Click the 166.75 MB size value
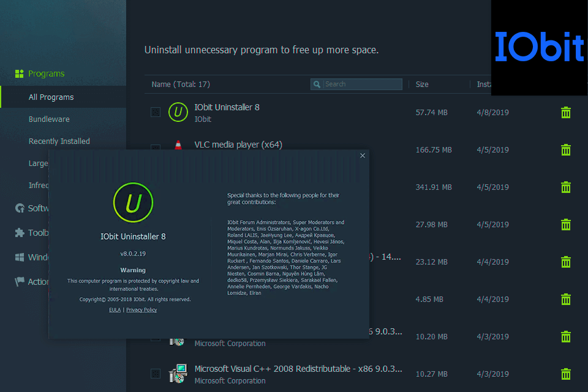 coord(434,150)
